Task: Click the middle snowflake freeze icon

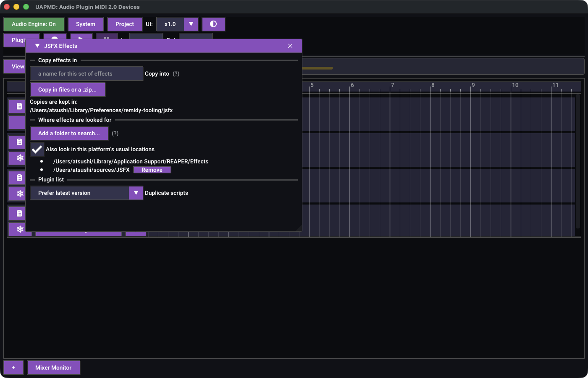Action: [x=20, y=194]
